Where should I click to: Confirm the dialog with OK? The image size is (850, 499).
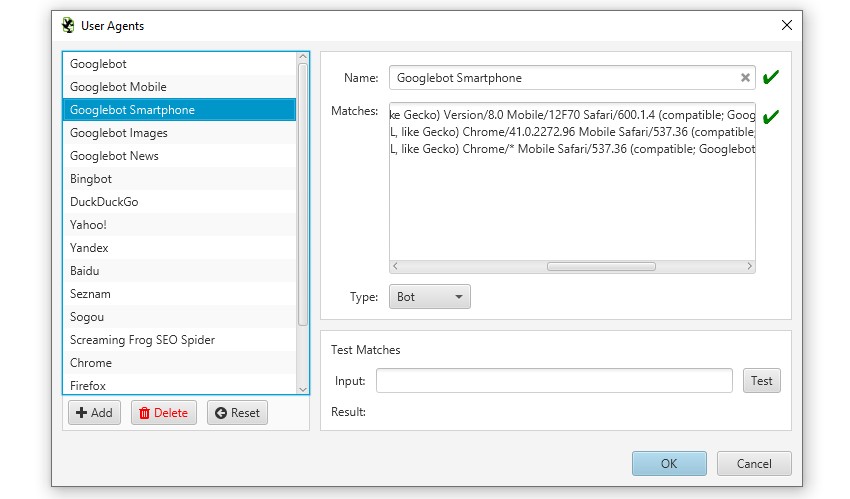click(x=669, y=464)
